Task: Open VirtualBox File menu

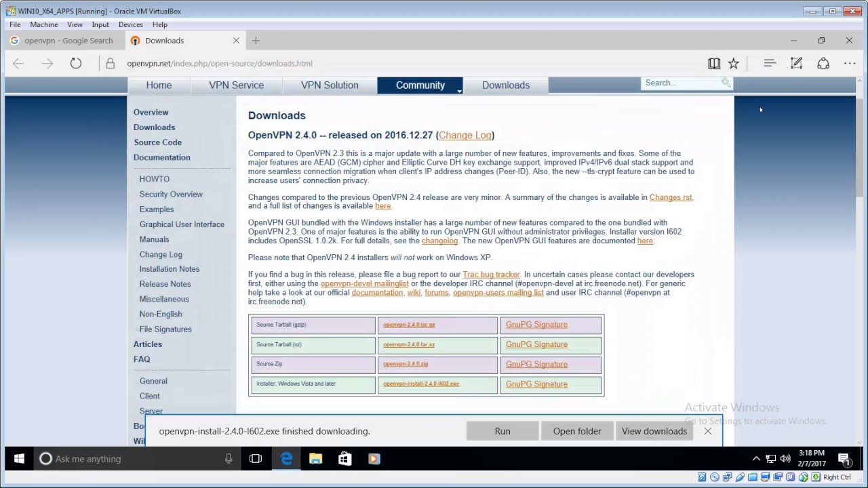Action: point(15,24)
